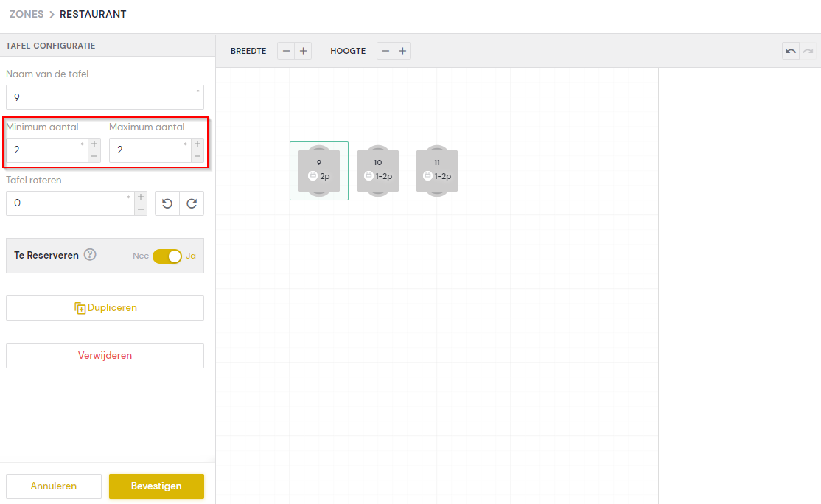Click the redo arrow in the toolbar
This screenshot has height=504, width=821.
click(808, 51)
